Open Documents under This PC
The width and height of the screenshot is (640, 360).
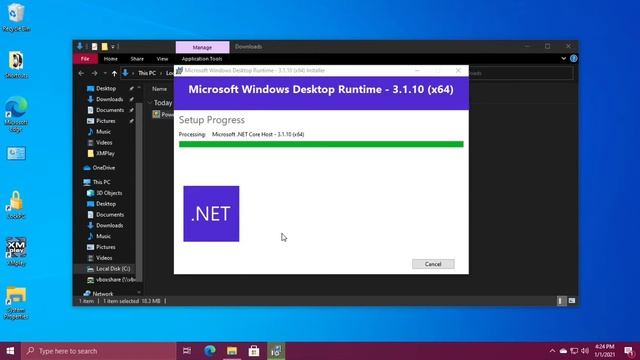110,215
